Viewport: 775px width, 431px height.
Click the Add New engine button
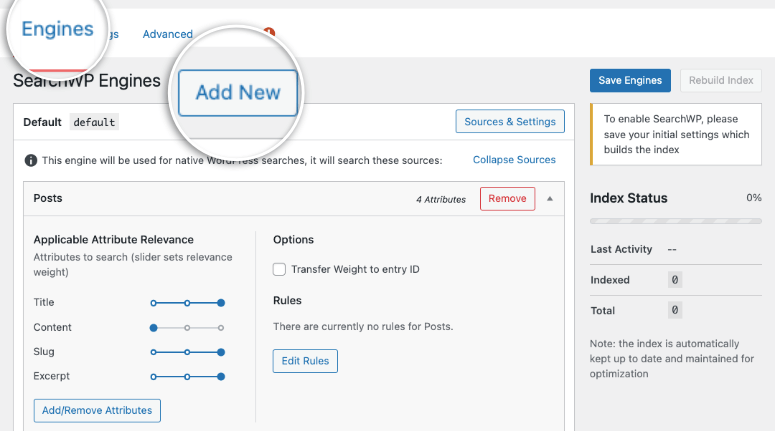click(238, 93)
